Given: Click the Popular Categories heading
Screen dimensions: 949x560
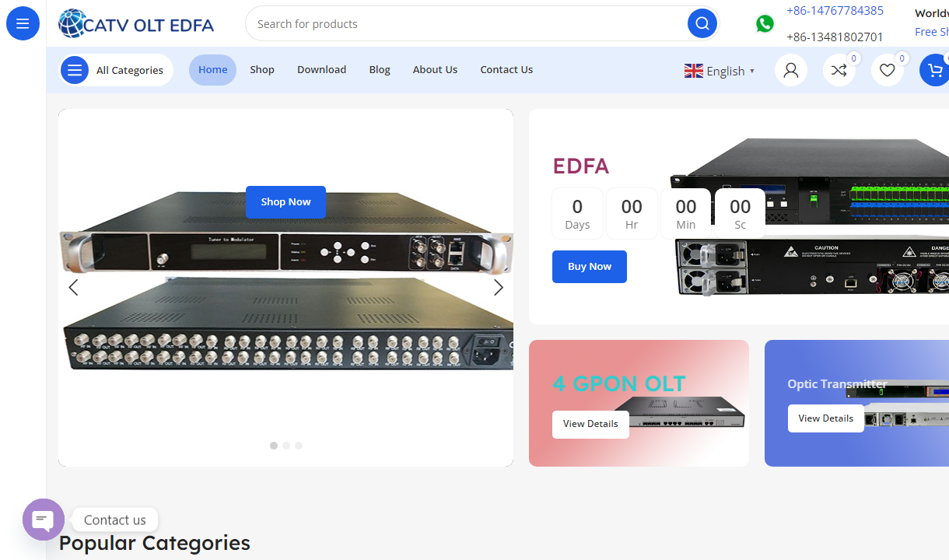Looking at the screenshot, I should [155, 543].
